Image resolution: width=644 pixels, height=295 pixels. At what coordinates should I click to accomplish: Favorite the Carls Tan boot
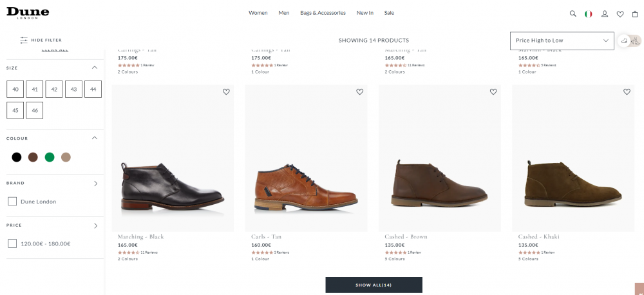(359, 92)
